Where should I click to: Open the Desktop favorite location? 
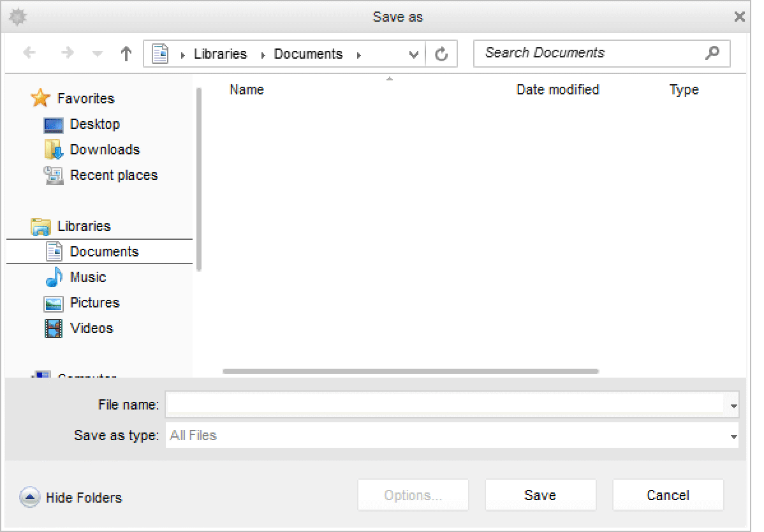[x=94, y=124]
